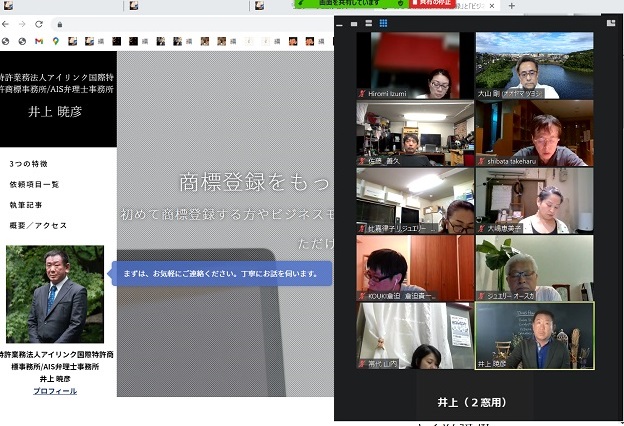This screenshot has width=624, height=426.
Task: Open the Google Maps bookmark icon
Action: [x=56, y=41]
